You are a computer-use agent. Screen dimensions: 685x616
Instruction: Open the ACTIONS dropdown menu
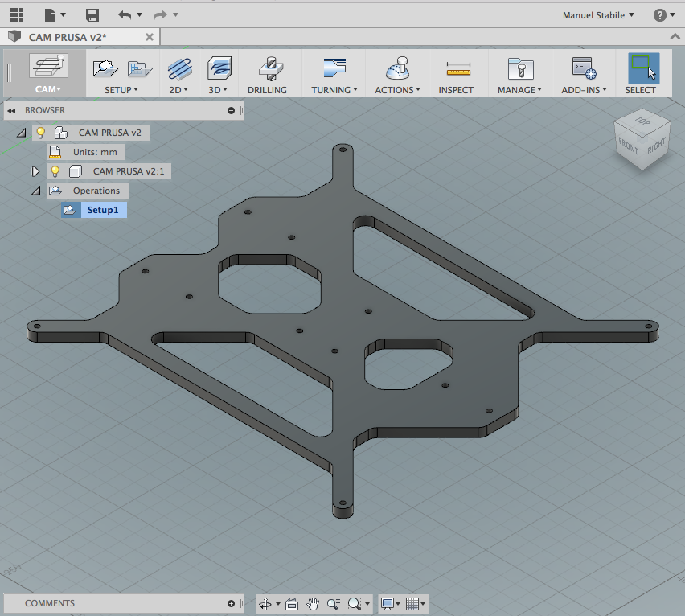397,90
